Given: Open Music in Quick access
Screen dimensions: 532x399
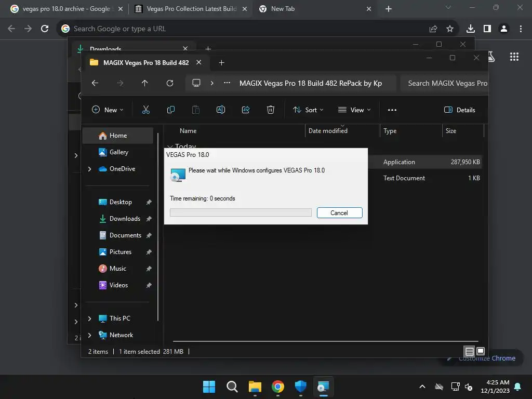Looking at the screenshot, I should [x=118, y=269].
